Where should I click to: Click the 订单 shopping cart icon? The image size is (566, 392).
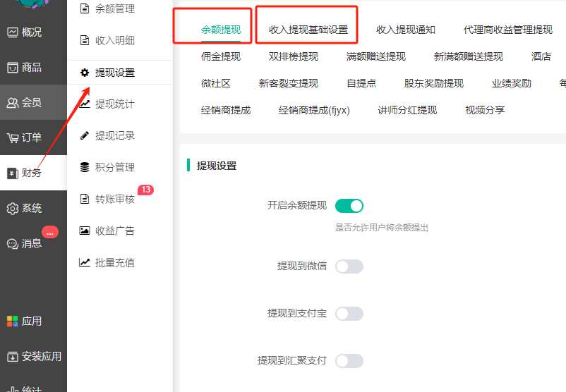(x=13, y=138)
